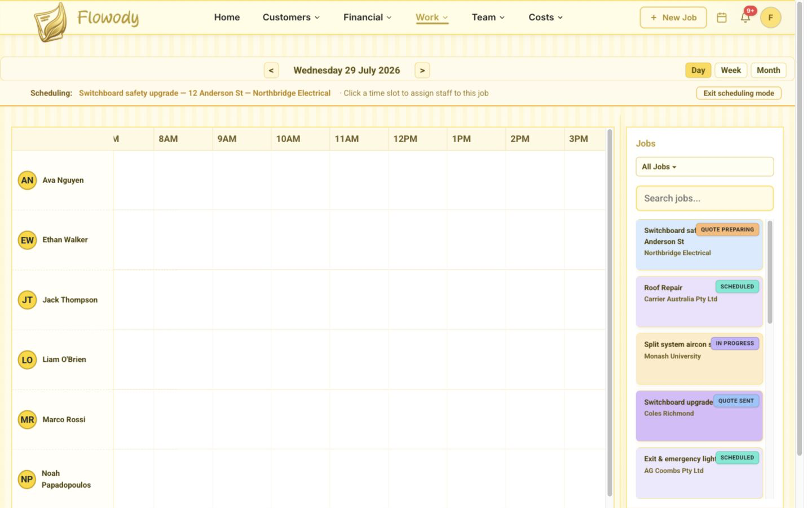The height and width of the screenshot is (508, 812).
Task: Expand the Work menu
Action: 432,17
